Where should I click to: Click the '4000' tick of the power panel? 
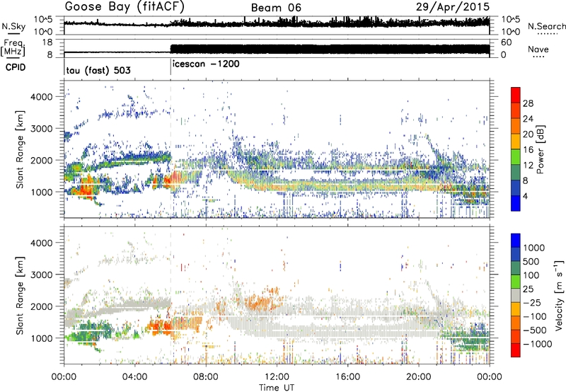tap(42, 97)
